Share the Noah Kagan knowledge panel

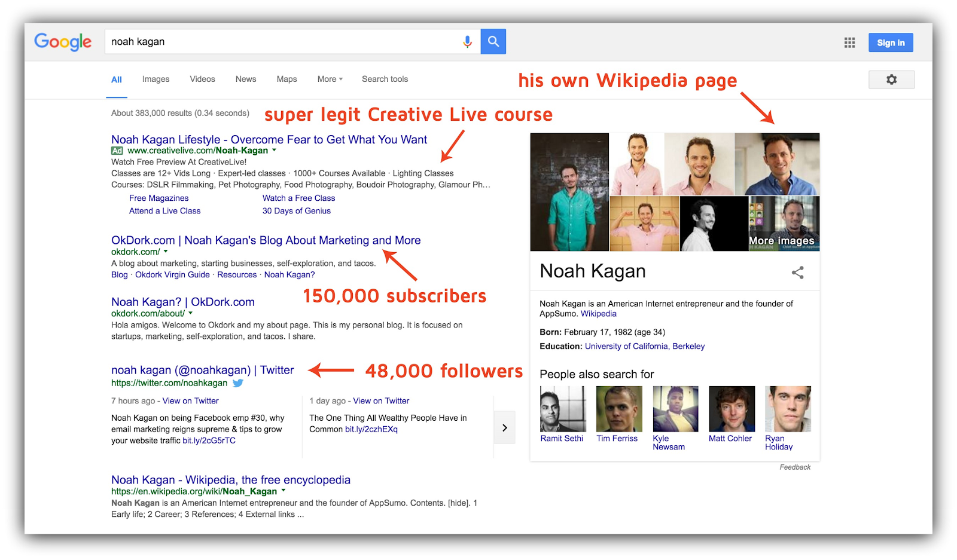(797, 273)
